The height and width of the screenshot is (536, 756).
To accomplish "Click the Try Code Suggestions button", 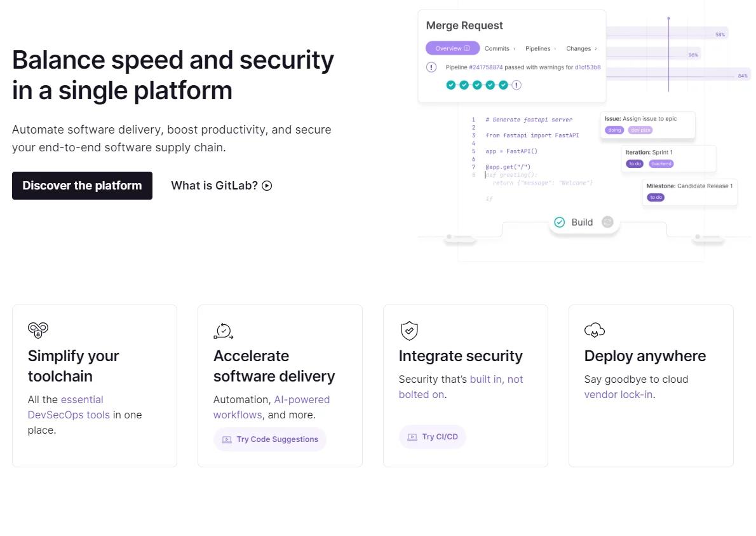I will click(270, 439).
